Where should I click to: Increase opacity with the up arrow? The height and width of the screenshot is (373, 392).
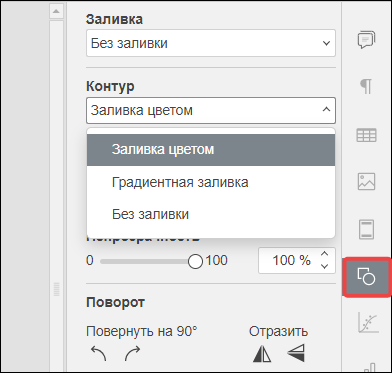click(x=324, y=254)
